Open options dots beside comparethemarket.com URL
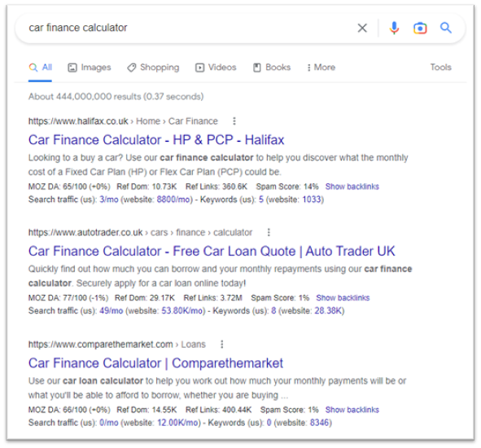The width and height of the screenshot is (481, 448). [x=222, y=345]
